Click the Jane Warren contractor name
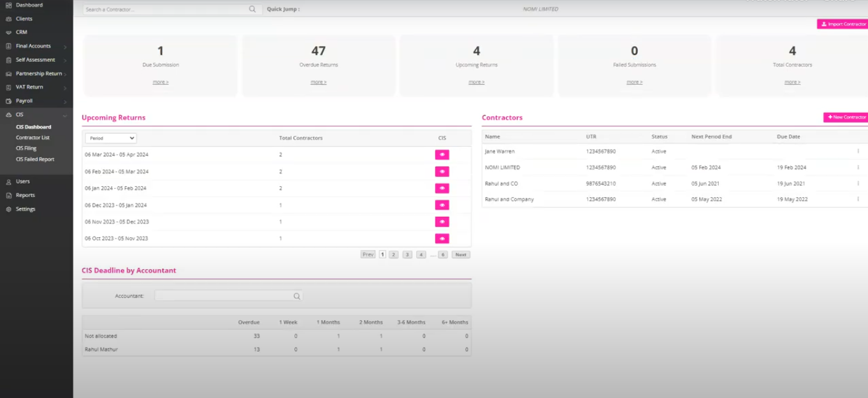 point(500,151)
